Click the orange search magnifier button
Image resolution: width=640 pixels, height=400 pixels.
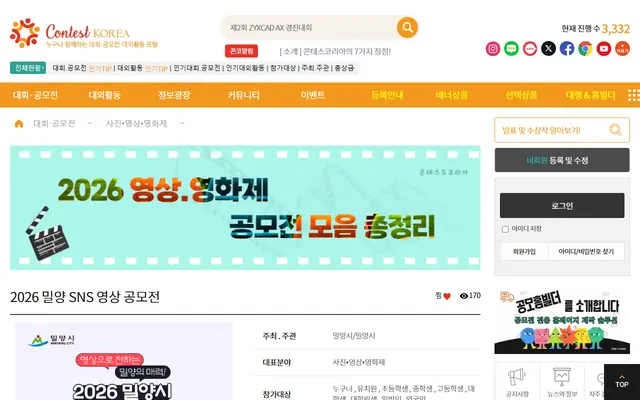(407, 27)
